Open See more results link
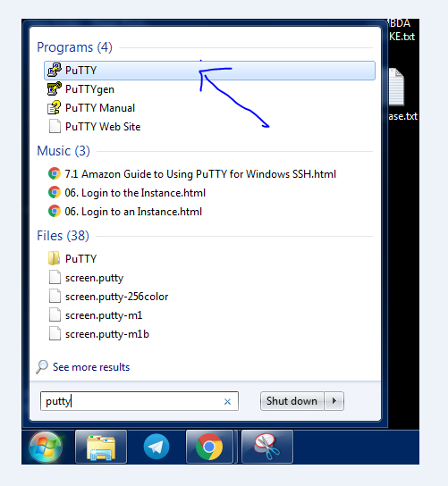The height and width of the screenshot is (486, 448). (x=91, y=367)
